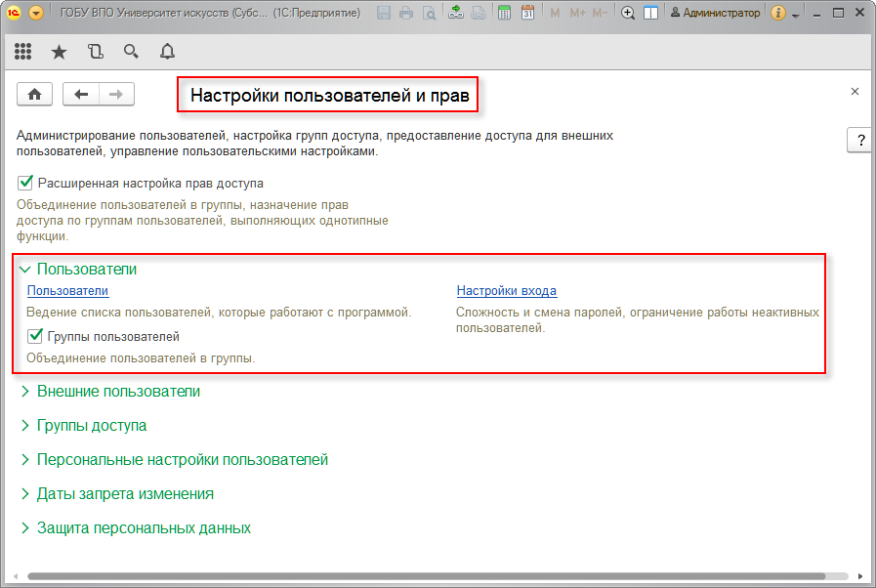This screenshot has width=876, height=588.
Task: Click the Настройки пользователей и прав title
Action: click(329, 95)
